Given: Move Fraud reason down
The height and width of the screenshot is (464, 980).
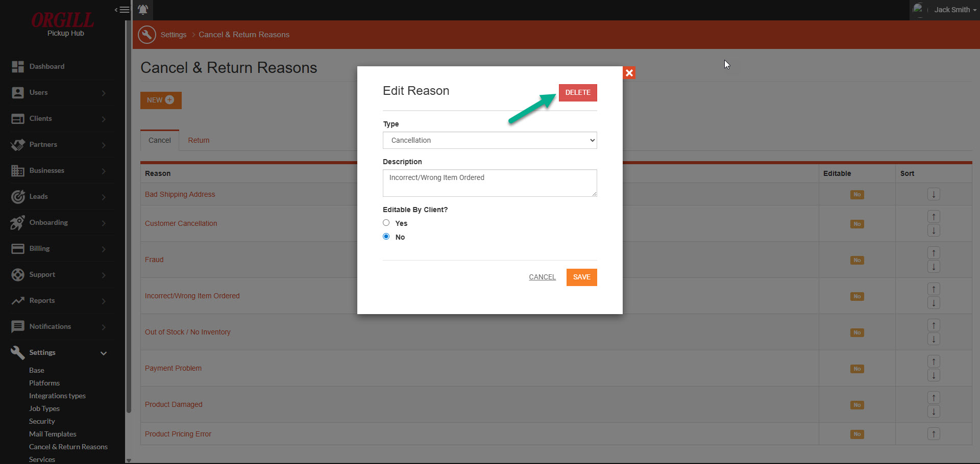Looking at the screenshot, I should coord(934,267).
